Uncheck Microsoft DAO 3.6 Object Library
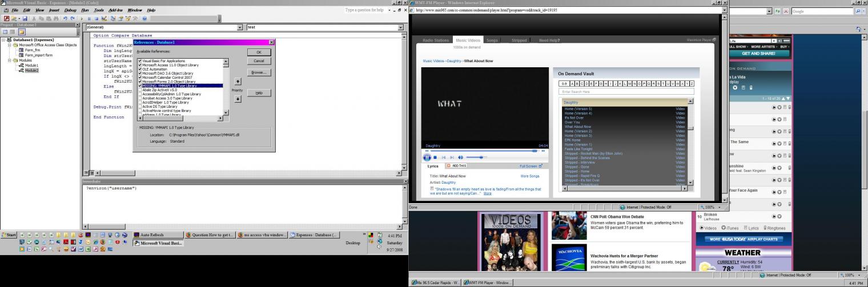This screenshot has width=868, height=287. (x=140, y=74)
